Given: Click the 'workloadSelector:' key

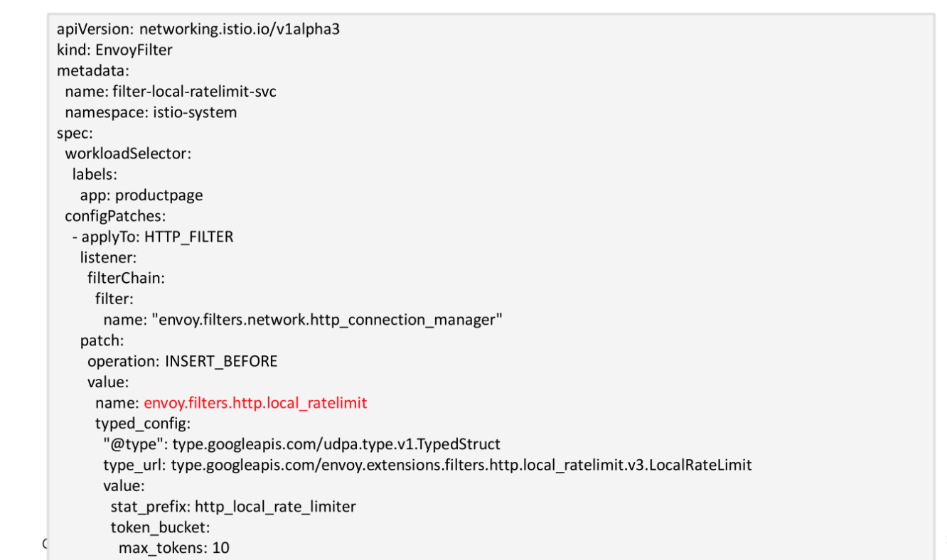Looking at the screenshot, I should pyautogui.click(x=128, y=154).
